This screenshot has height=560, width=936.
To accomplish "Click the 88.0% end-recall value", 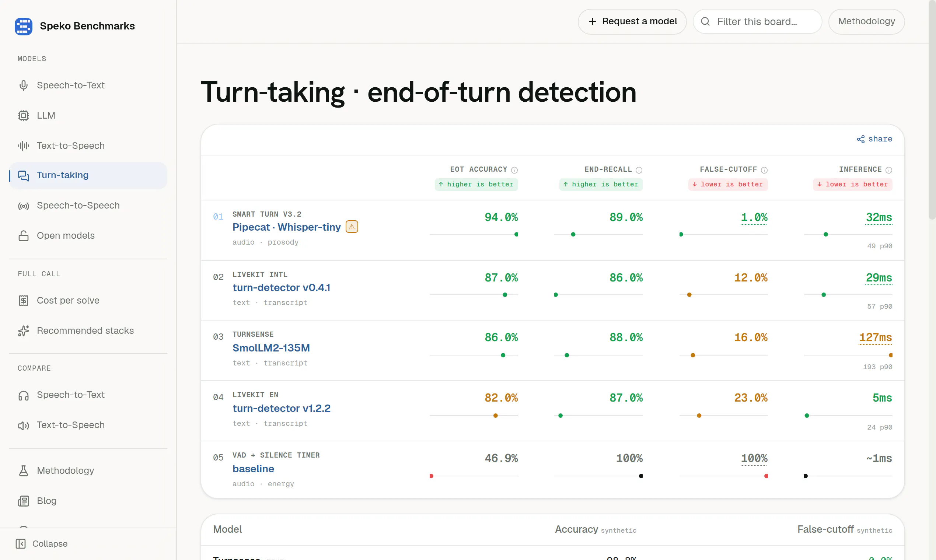I will pyautogui.click(x=626, y=337).
